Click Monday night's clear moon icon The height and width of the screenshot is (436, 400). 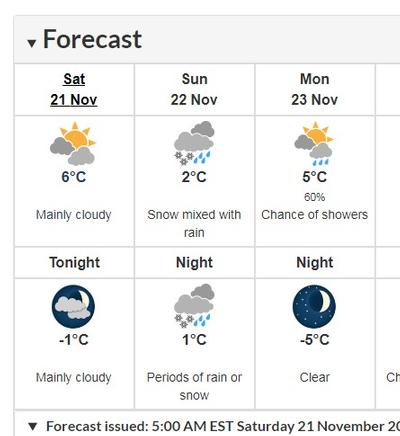[314, 306]
